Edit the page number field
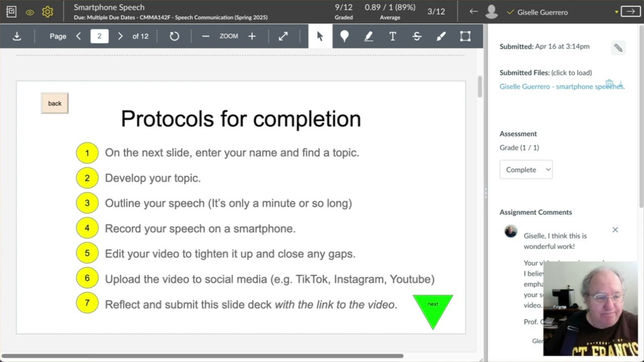The width and height of the screenshot is (644, 362). (x=99, y=36)
